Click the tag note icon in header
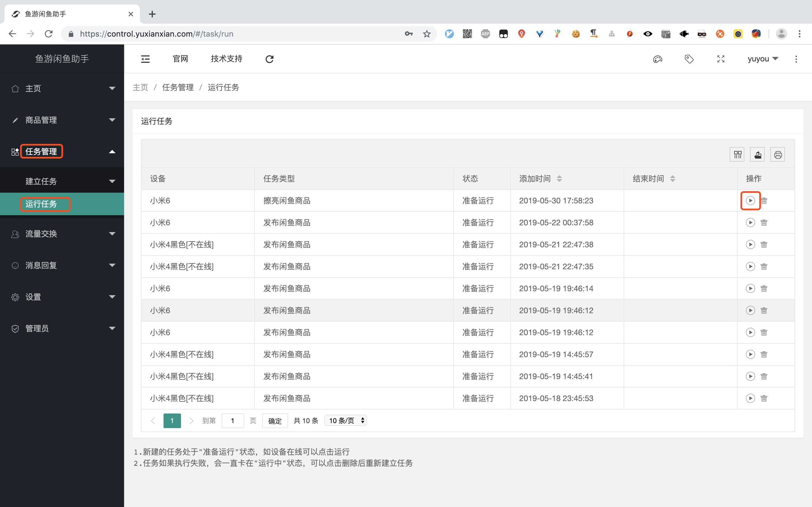This screenshot has height=507, width=812. pyautogui.click(x=689, y=59)
